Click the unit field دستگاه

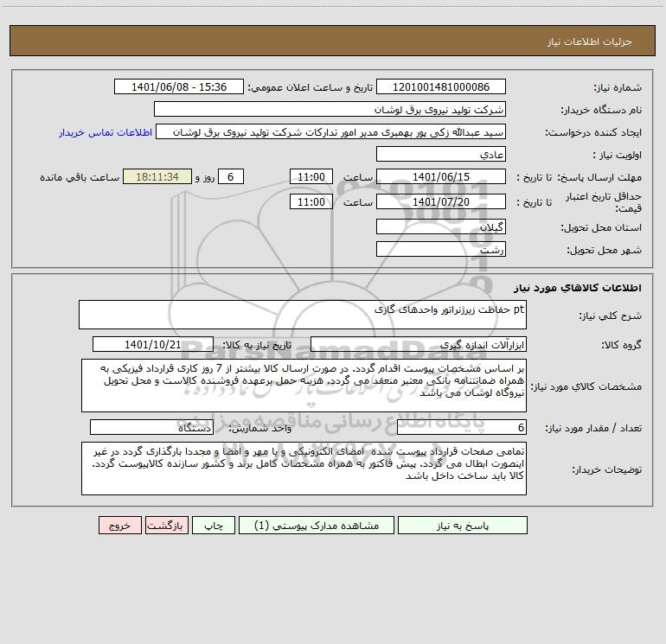click(151, 428)
